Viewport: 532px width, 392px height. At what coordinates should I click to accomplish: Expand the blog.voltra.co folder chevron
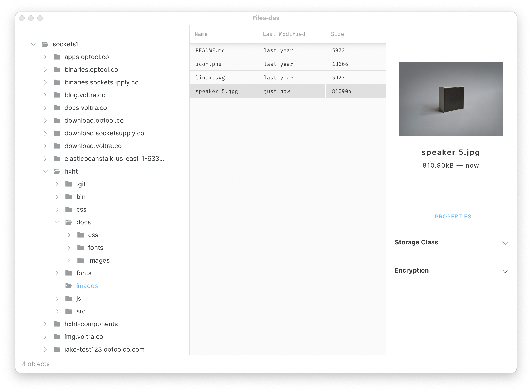coord(45,95)
